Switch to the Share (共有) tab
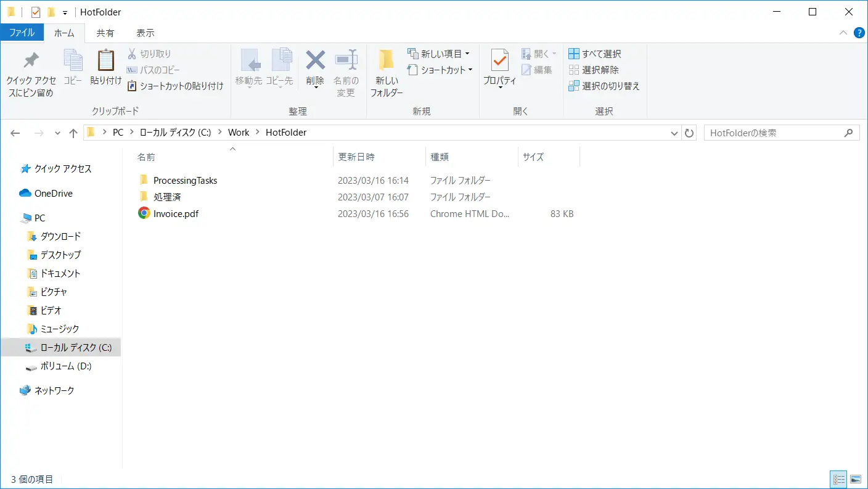Image resolution: width=868 pixels, height=489 pixels. pos(105,33)
